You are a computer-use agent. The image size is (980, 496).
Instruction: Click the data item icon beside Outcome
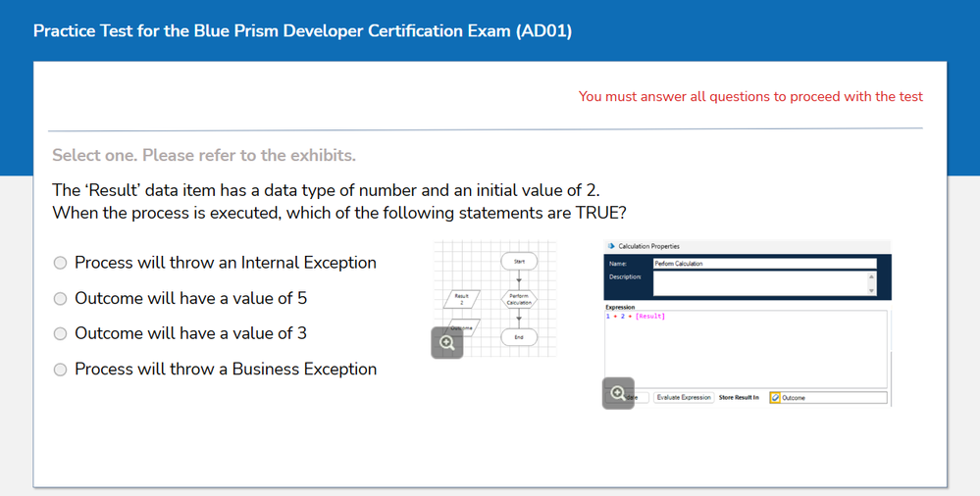[775, 398]
